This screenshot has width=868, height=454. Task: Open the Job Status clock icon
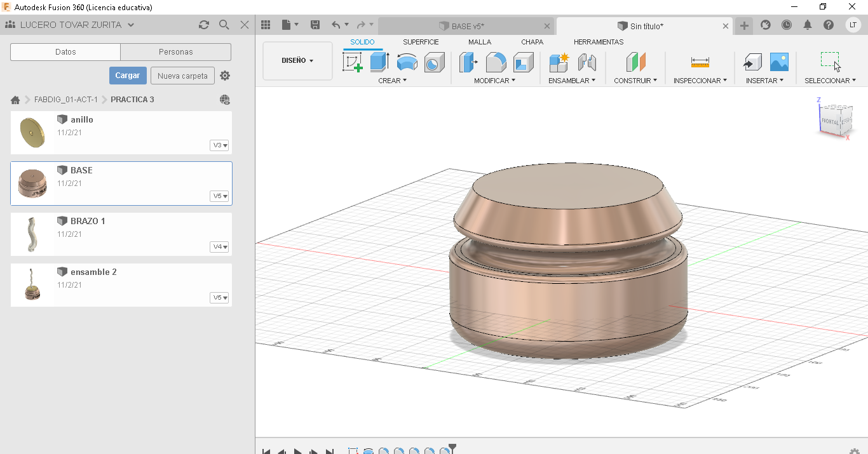click(787, 25)
